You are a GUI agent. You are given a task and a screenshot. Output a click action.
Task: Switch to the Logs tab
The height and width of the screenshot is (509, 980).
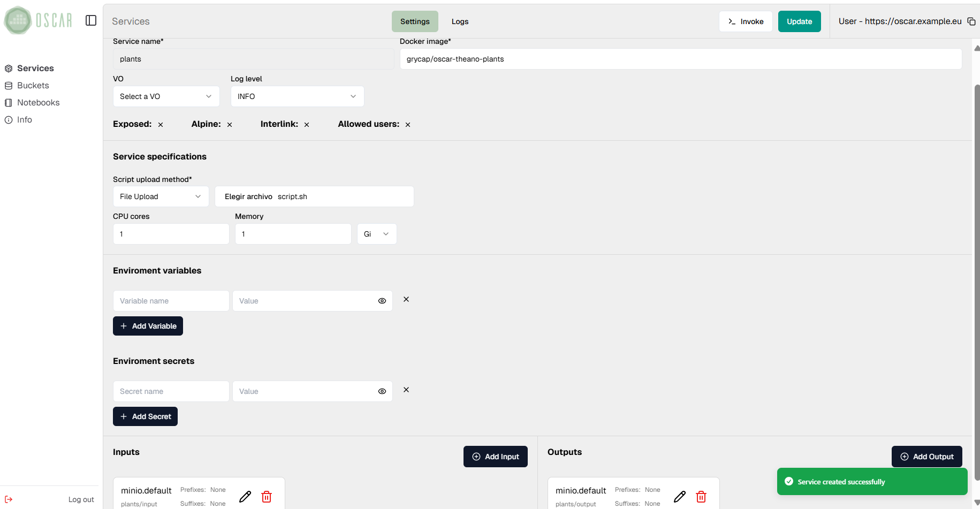point(460,21)
